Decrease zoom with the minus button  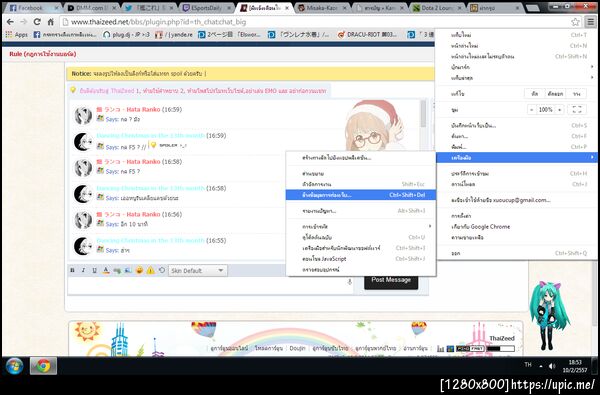point(532,110)
